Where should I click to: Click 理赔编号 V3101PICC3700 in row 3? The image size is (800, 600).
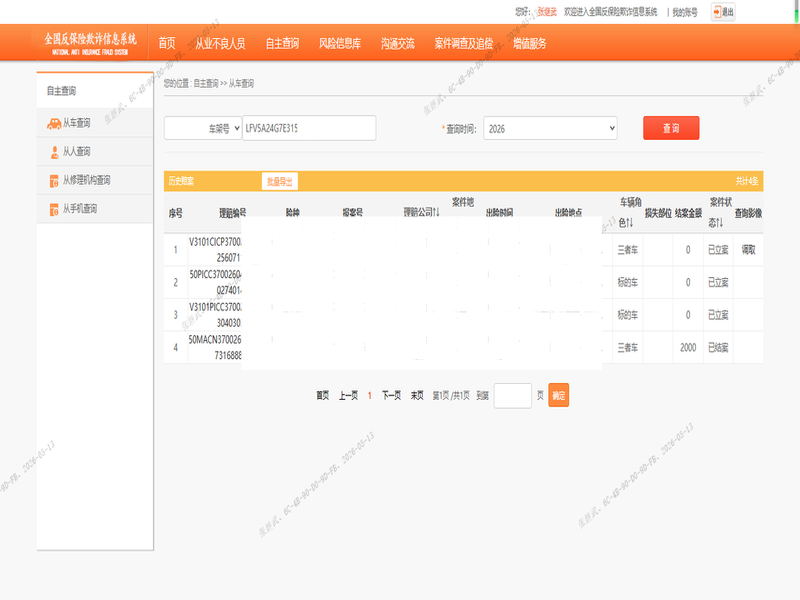pyautogui.click(x=215, y=315)
